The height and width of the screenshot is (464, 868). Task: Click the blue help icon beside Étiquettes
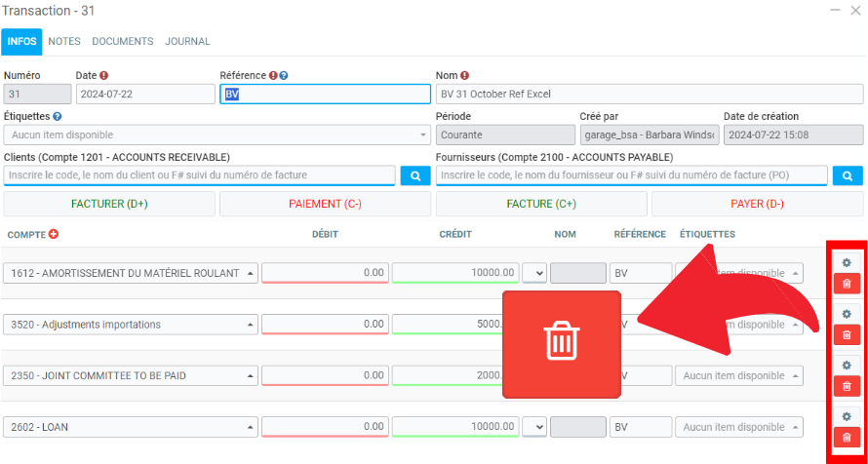[58, 116]
